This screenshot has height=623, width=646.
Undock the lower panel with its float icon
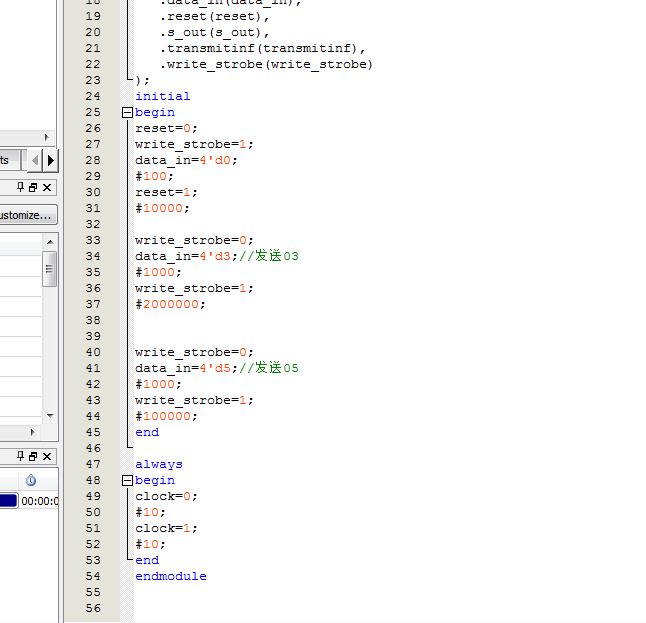pos(33,456)
